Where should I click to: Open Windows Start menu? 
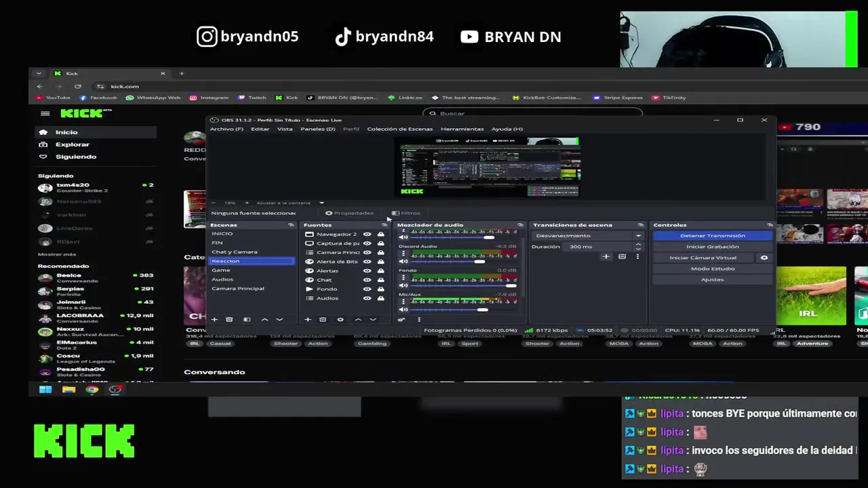point(45,390)
